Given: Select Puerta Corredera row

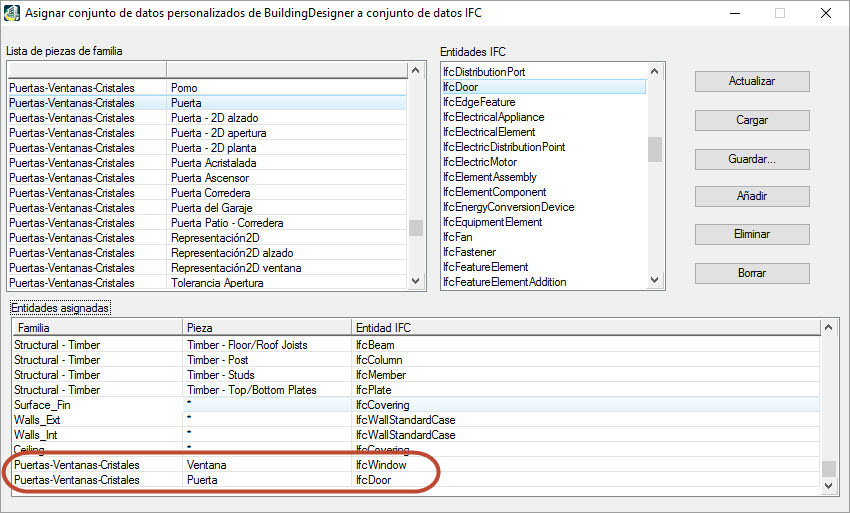Looking at the screenshot, I should [207, 193].
